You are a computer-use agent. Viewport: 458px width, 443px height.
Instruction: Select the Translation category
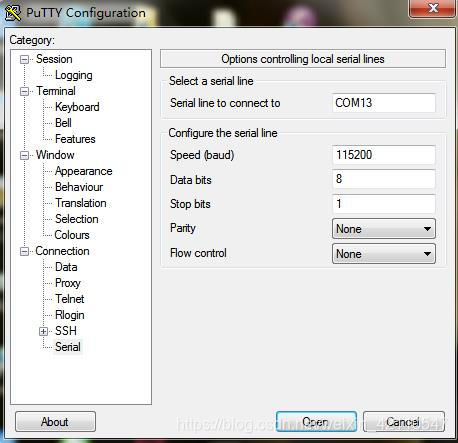coord(81,203)
